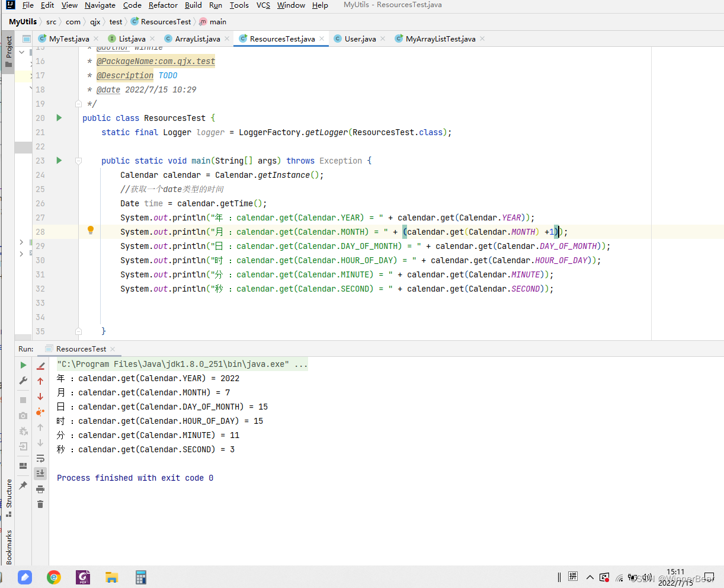Open the File menu
Viewport: 724px width, 588px height.
tap(28, 5)
